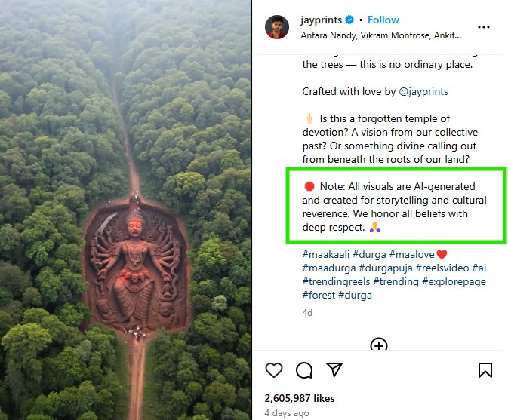
Task: Open the jayprints username in header
Action: pyautogui.click(x=321, y=20)
